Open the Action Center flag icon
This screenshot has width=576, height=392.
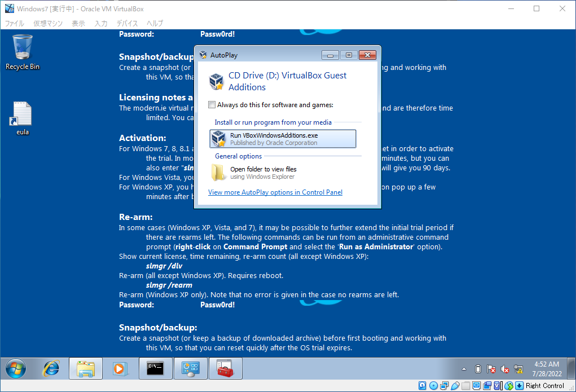tap(491, 369)
